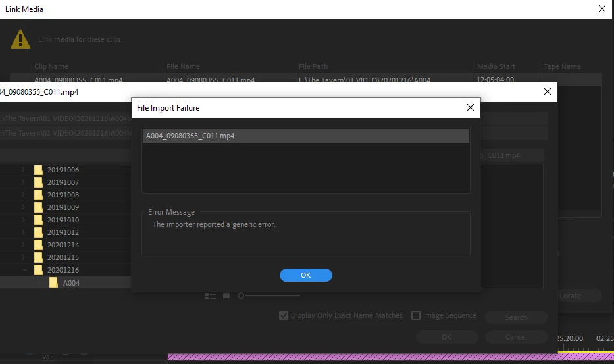Select A004_09080355_C011.mp4 in failure list

[x=306, y=136]
